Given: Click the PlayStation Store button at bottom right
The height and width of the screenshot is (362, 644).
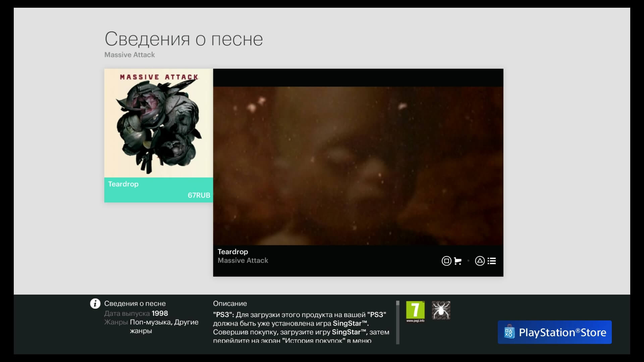Looking at the screenshot, I should tap(554, 332).
